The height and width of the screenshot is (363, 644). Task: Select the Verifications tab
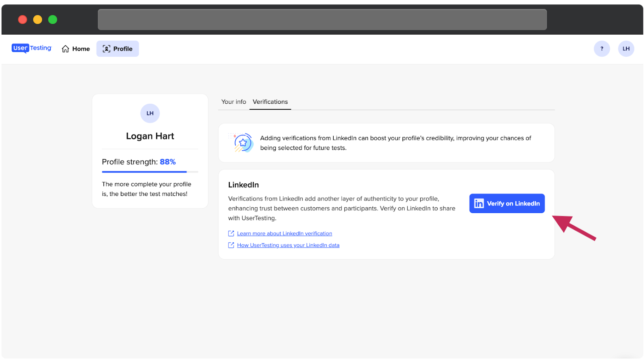[x=270, y=102]
